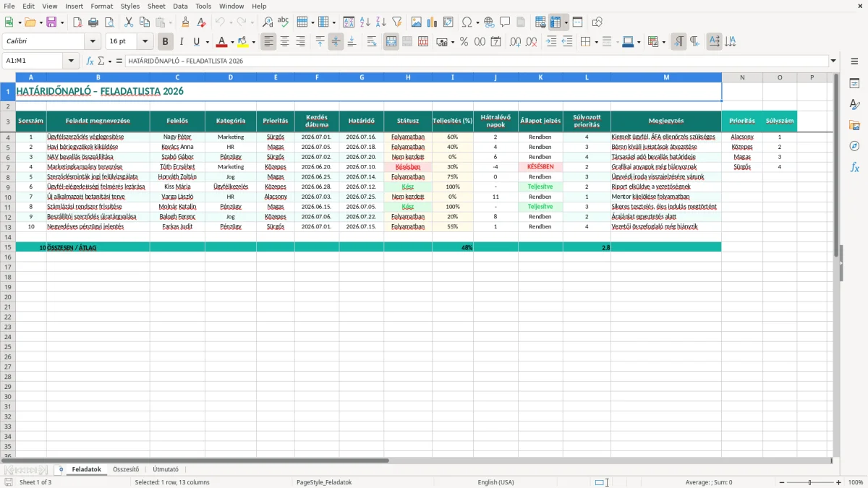Screen dimensions: 868x488
Task: Add Decimal Place icon
Action: coord(516,42)
